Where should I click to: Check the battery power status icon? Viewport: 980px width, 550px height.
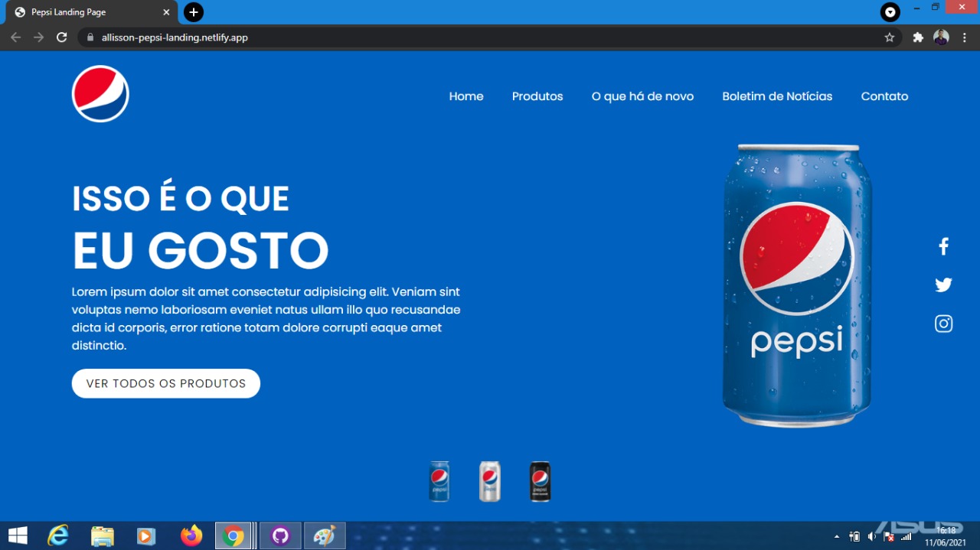854,537
